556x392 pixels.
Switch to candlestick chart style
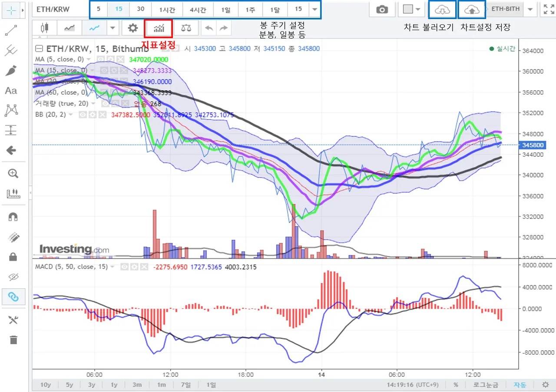pyautogui.click(x=44, y=28)
